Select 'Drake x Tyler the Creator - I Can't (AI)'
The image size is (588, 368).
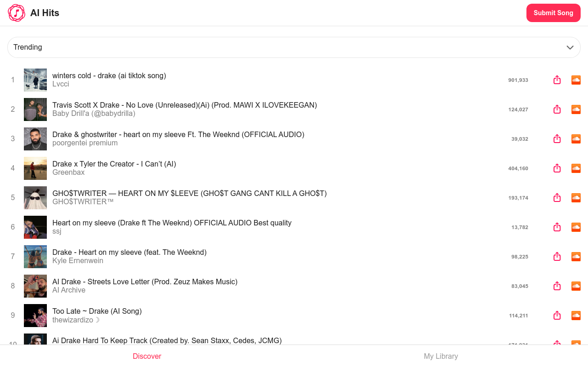pyautogui.click(x=114, y=164)
